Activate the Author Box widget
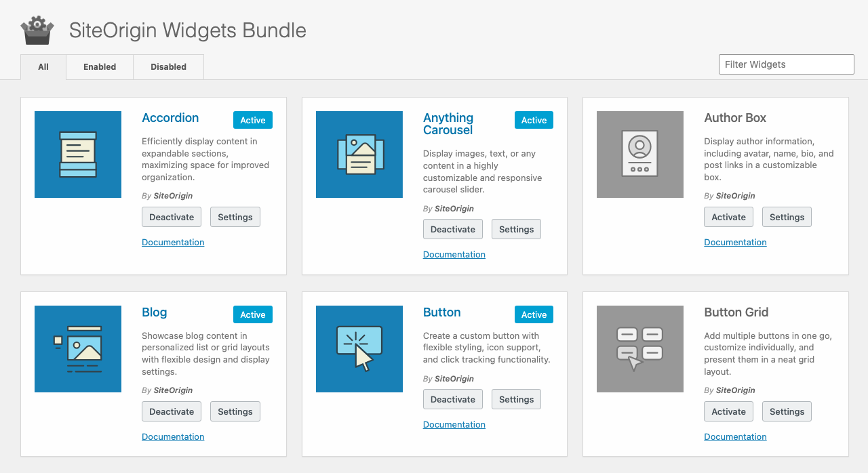 tap(729, 217)
